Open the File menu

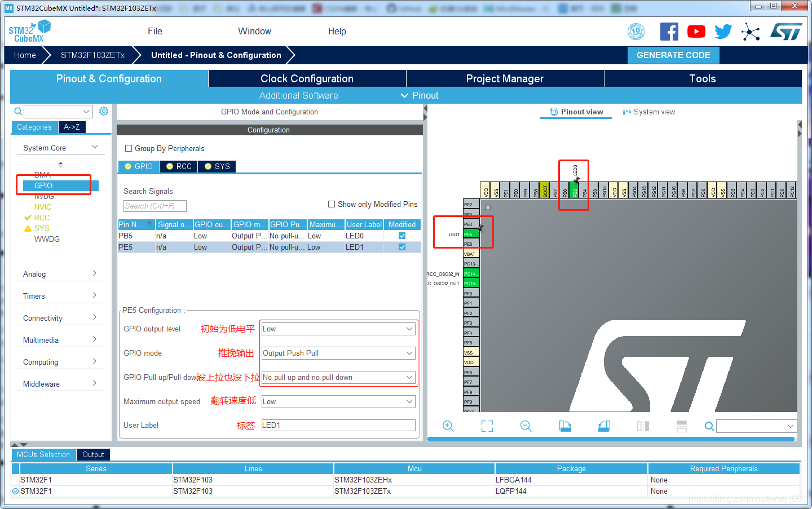tap(155, 31)
